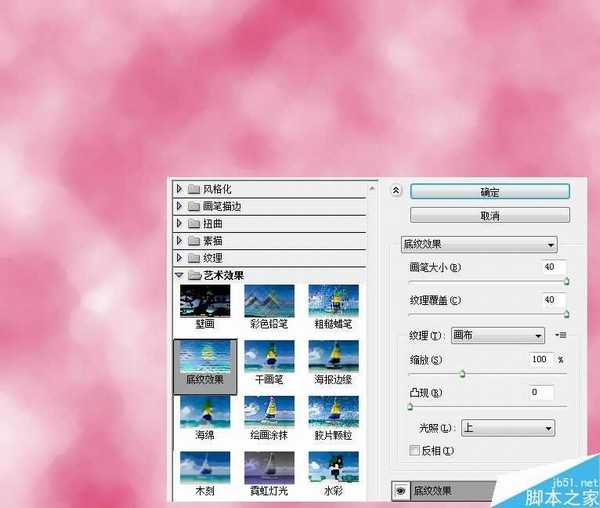The image size is (600, 508).
Task: Expand the 素描 filter folder
Action: (x=179, y=241)
